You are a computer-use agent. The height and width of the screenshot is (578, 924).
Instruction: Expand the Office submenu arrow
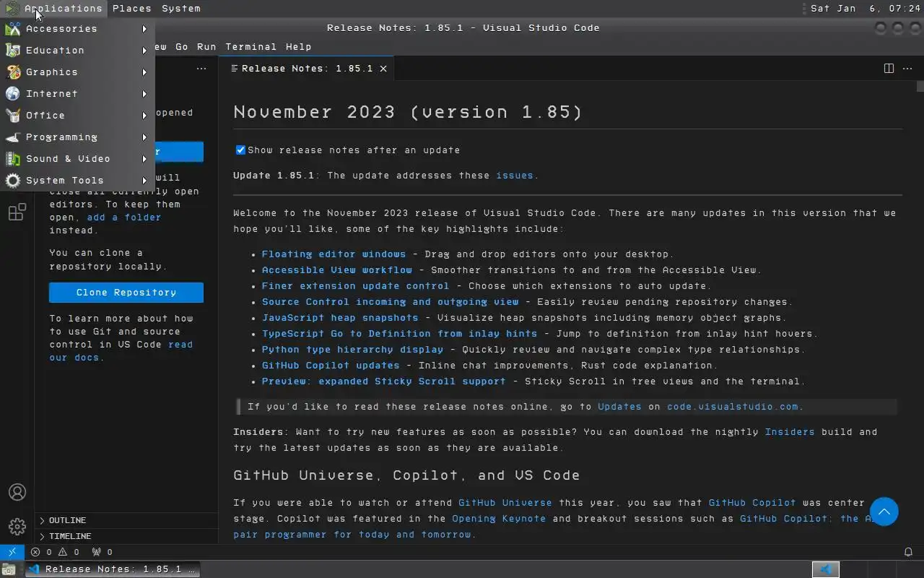tap(144, 116)
